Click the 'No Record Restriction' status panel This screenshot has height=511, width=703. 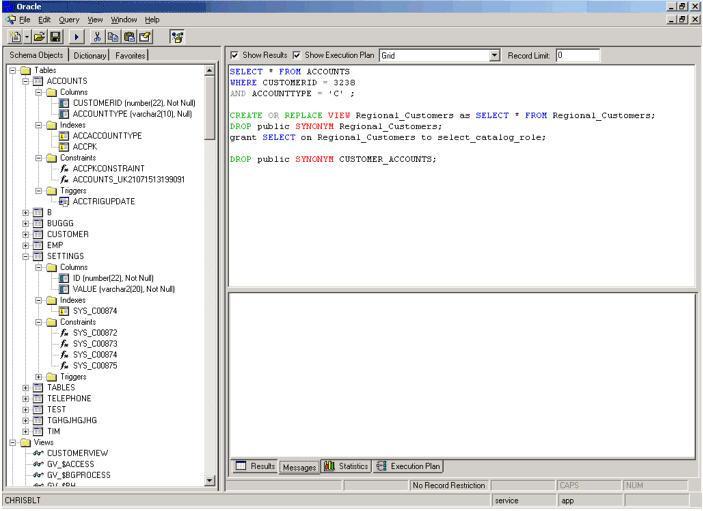coord(449,485)
